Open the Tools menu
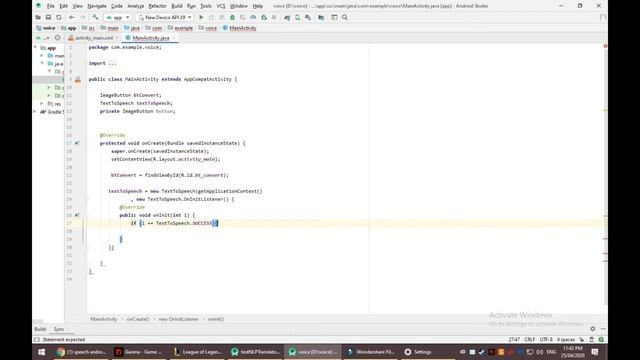 206,6
